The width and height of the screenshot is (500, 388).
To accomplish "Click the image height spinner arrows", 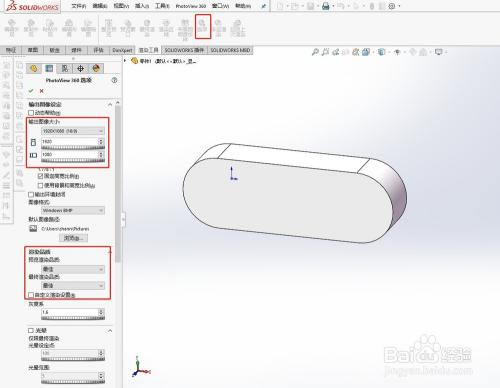I will [101, 155].
